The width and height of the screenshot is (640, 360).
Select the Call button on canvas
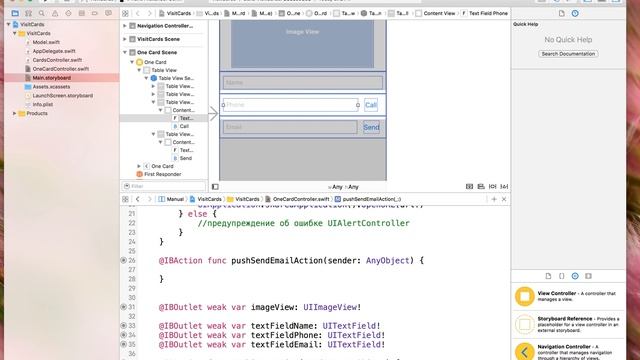click(x=371, y=105)
